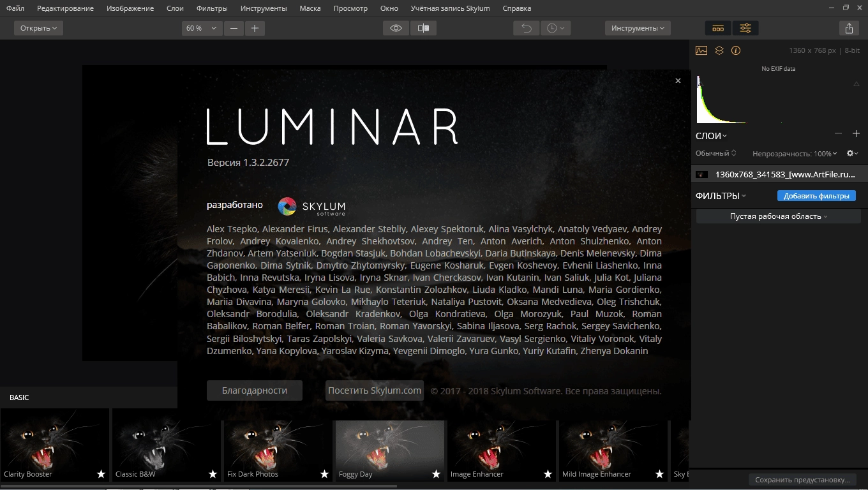Open the history clock dropdown
This screenshot has height=490, width=868.
pos(555,28)
